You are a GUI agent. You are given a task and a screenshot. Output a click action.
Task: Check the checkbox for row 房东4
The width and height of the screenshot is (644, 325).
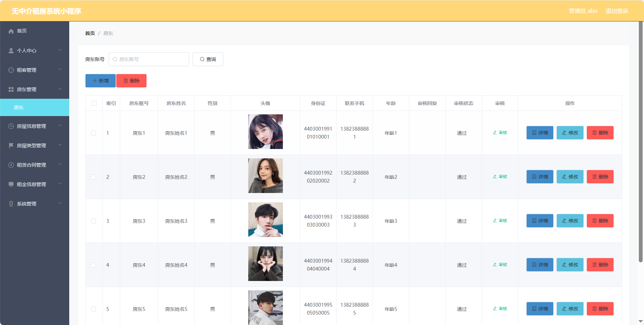(93, 265)
